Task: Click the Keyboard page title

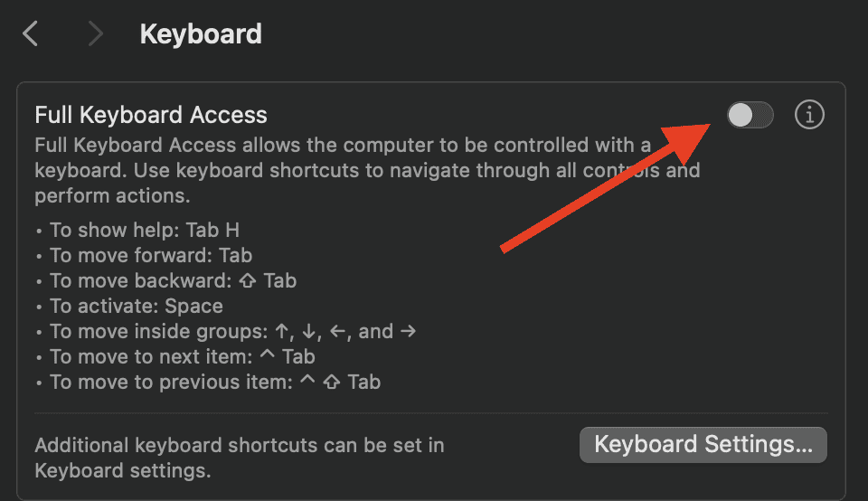Action: point(201,34)
